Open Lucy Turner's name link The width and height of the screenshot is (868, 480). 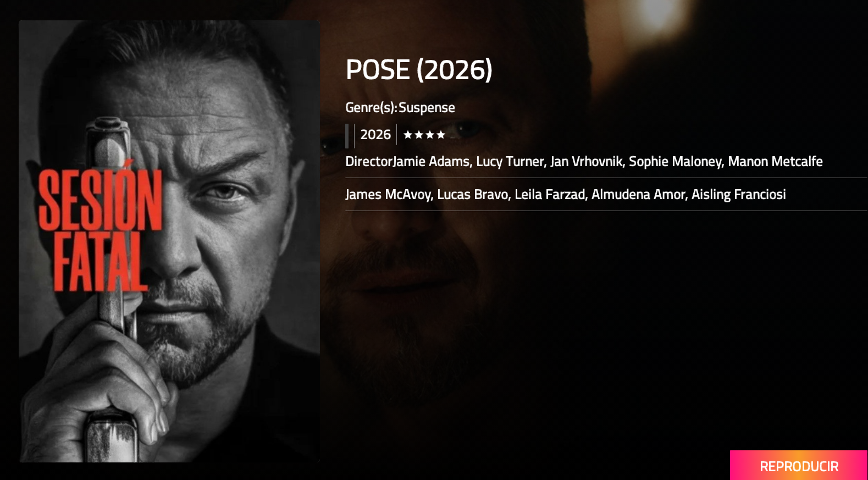click(510, 162)
